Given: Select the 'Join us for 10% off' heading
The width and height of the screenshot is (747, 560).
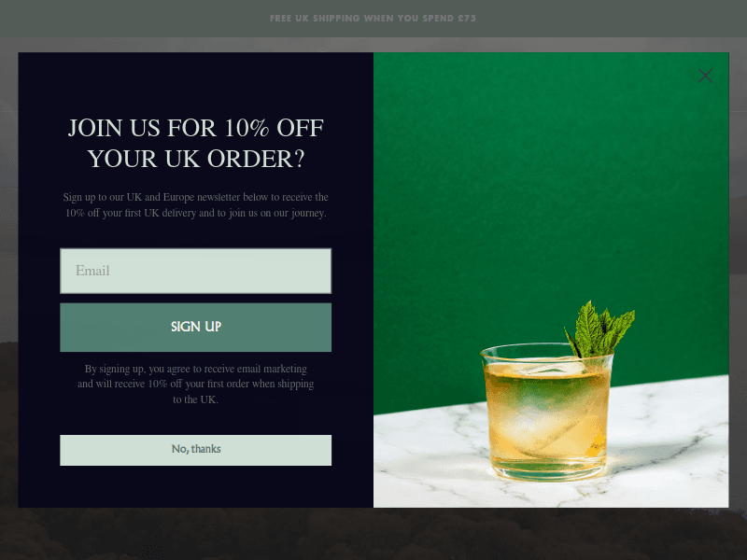Looking at the screenshot, I should 195,143.
